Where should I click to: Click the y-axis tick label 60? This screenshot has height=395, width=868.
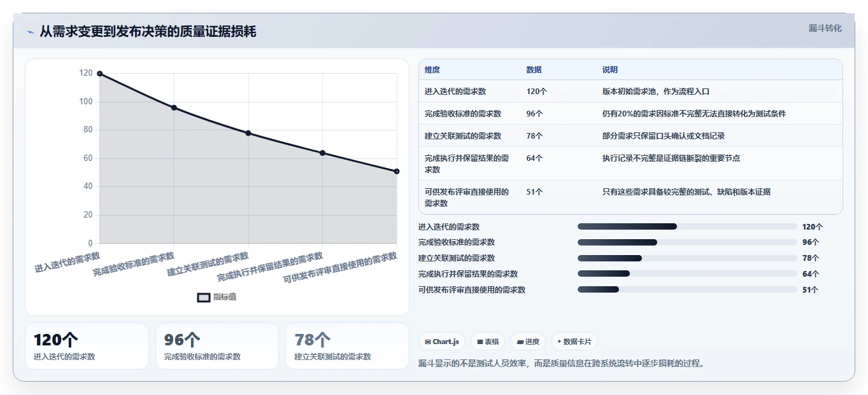[x=88, y=158]
